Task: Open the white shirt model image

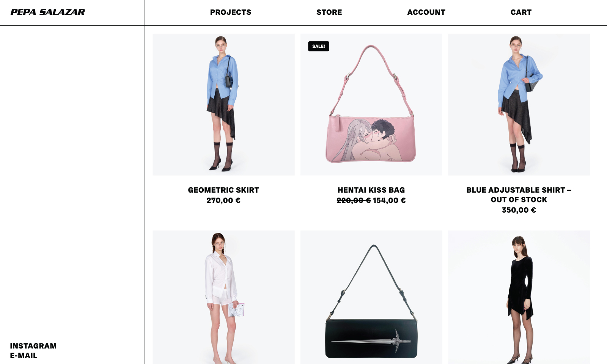Action: pyautogui.click(x=224, y=297)
